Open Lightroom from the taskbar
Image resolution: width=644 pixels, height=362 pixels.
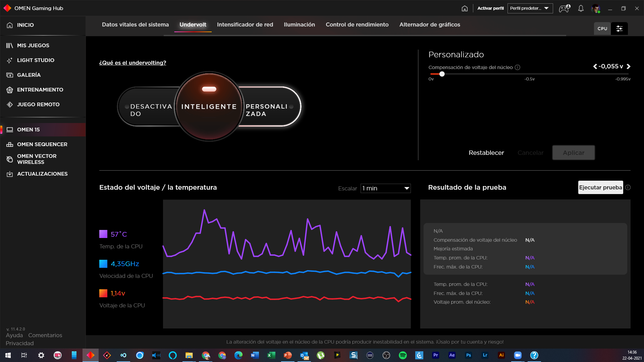(x=485, y=355)
